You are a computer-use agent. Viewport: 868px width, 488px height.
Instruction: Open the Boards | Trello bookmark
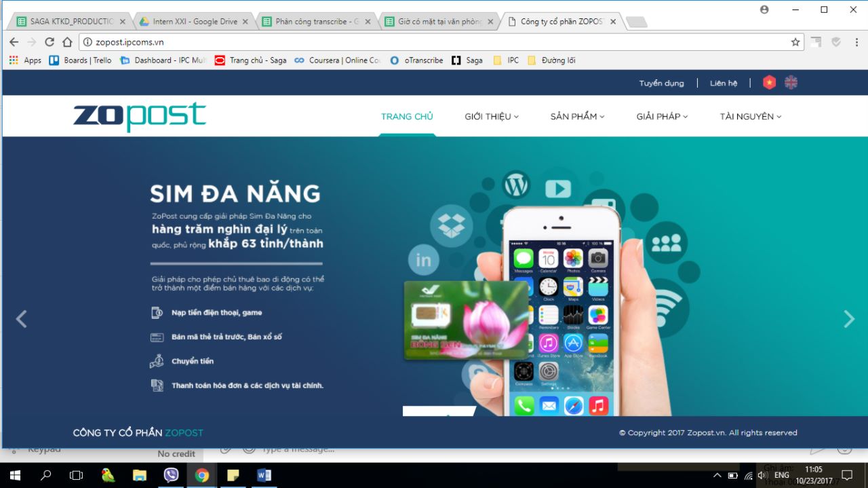coord(80,60)
